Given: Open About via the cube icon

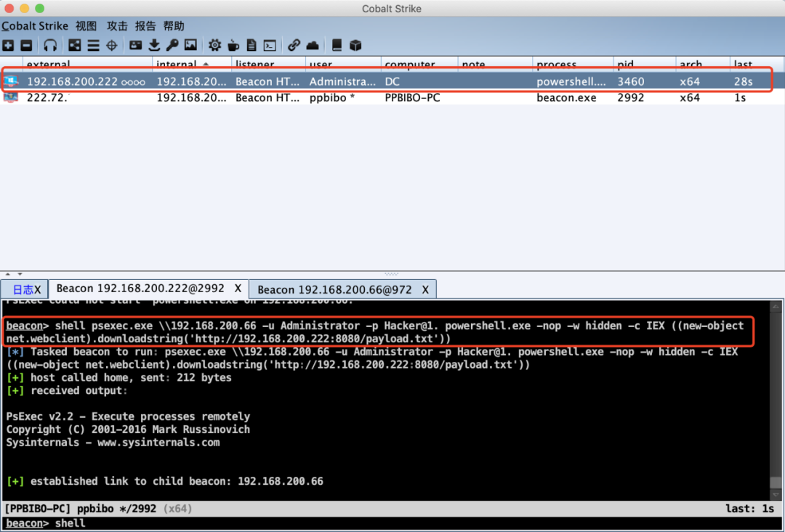Looking at the screenshot, I should [355, 46].
